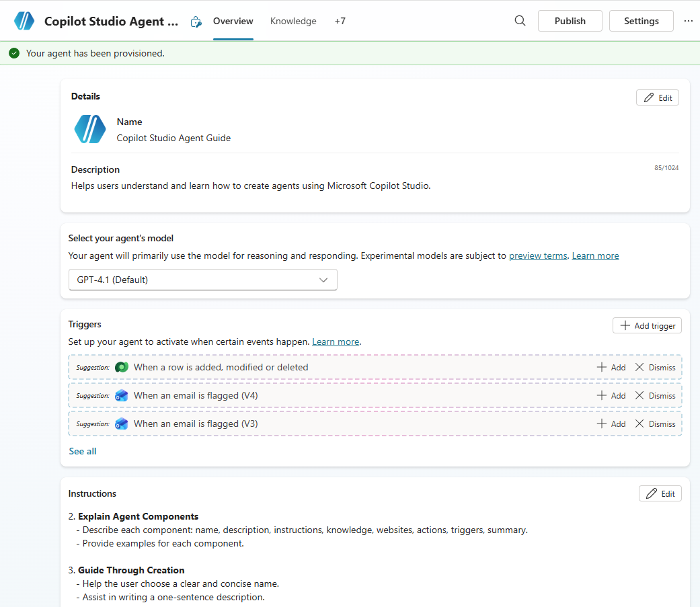Add the 'When a row is added, modified or deleted' trigger
The height and width of the screenshot is (607, 700).
click(610, 367)
